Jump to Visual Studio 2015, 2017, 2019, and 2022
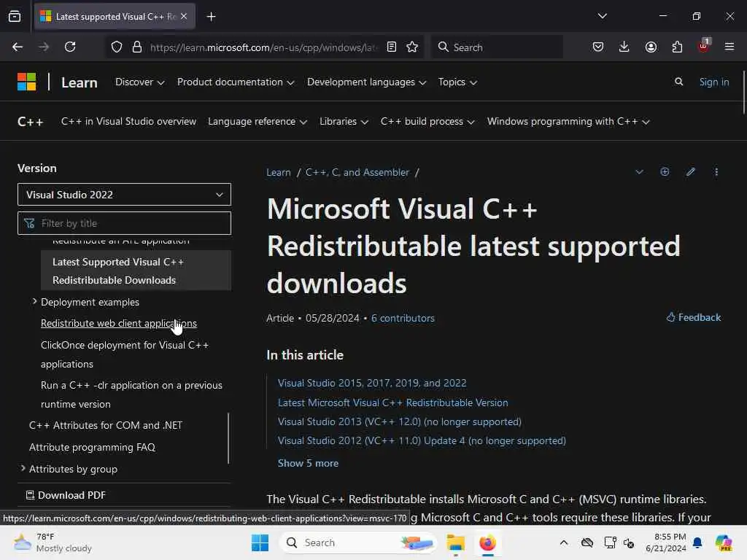747x560 pixels. pos(372,383)
